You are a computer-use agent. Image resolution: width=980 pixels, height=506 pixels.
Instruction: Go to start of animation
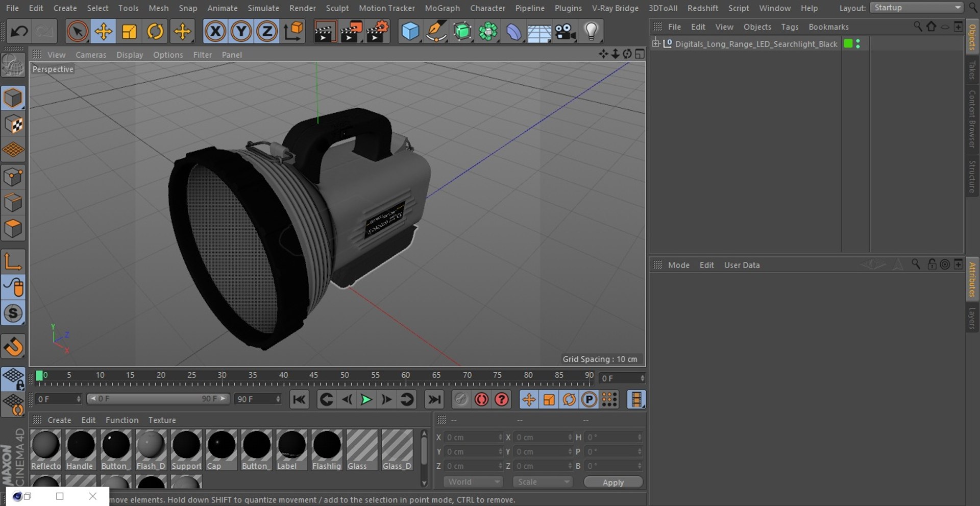(299, 399)
